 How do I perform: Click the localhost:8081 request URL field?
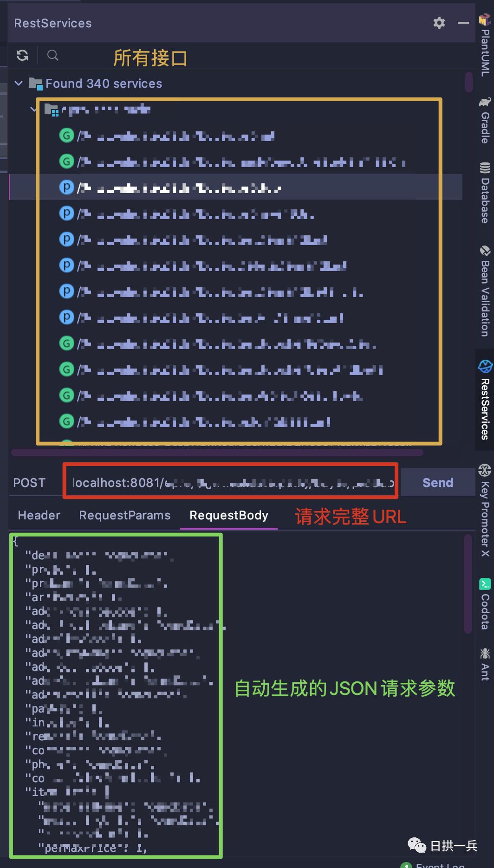[x=231, y=483]
